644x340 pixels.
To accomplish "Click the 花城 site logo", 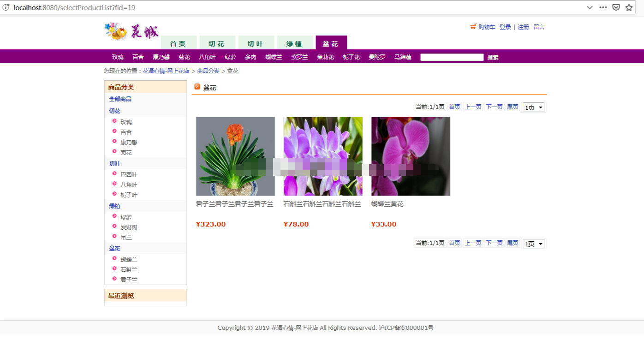I will coord(131,31).
